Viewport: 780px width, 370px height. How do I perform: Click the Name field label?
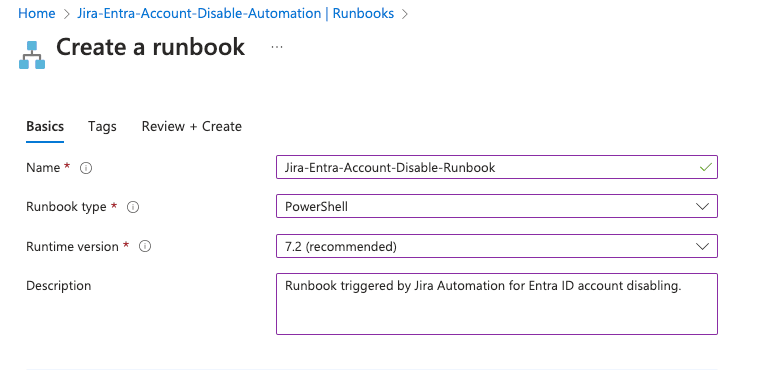click(x=43, y=168)
